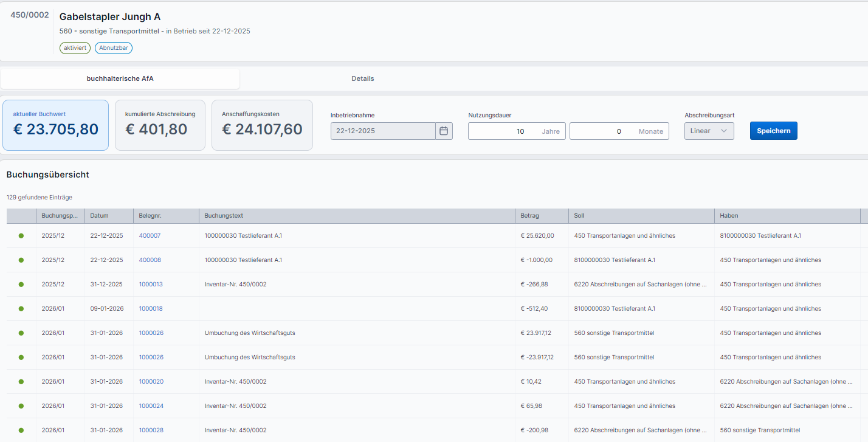The width and height of the screenshot is (868, 442).
Task: Sort by the Datum column header
Action: pyautogui.click(x=100, y=216)
